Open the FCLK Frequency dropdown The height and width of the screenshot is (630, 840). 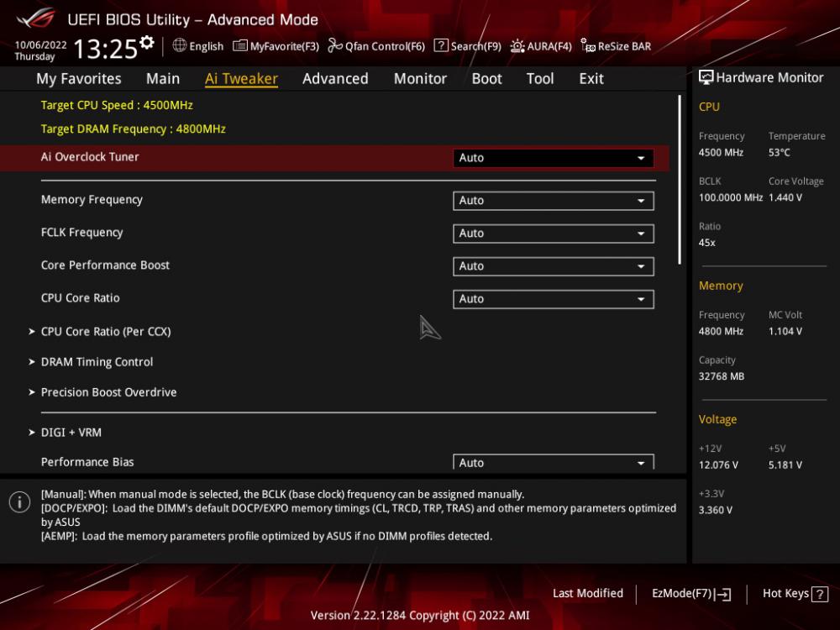(x=553, y=234)
